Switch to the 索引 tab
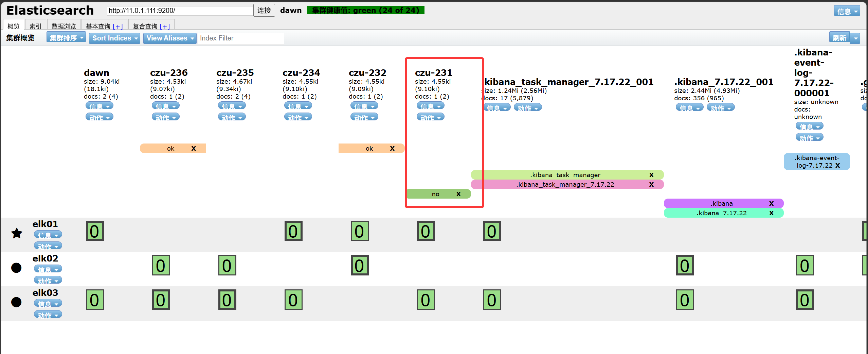This screenshot has width=868, height=354. (x=35, y=26)
